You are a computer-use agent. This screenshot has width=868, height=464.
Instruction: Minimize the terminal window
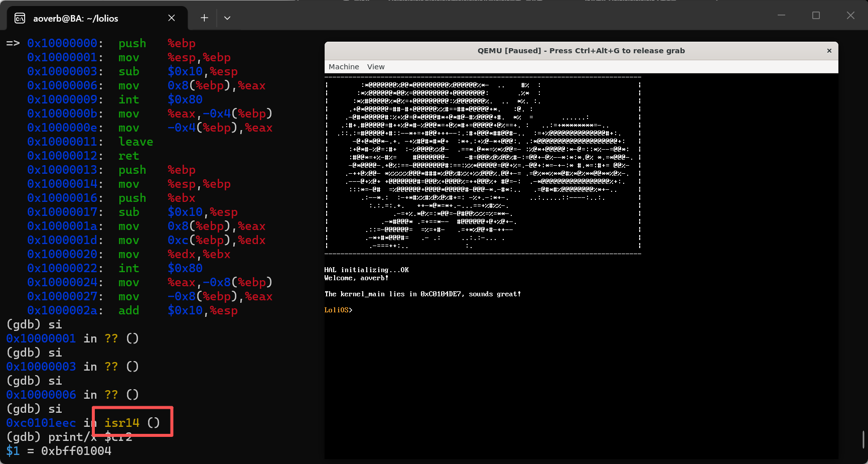(781, 16)
